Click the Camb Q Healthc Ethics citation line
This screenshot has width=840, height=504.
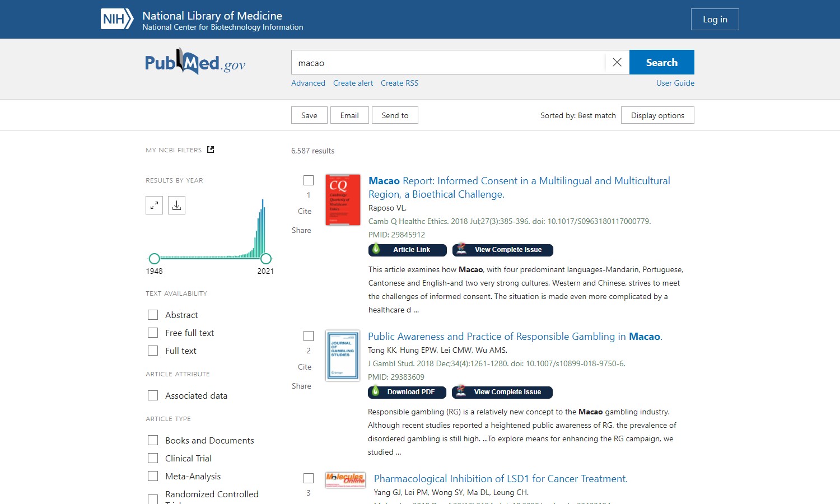pyautogui.click(x=510, y=221)
